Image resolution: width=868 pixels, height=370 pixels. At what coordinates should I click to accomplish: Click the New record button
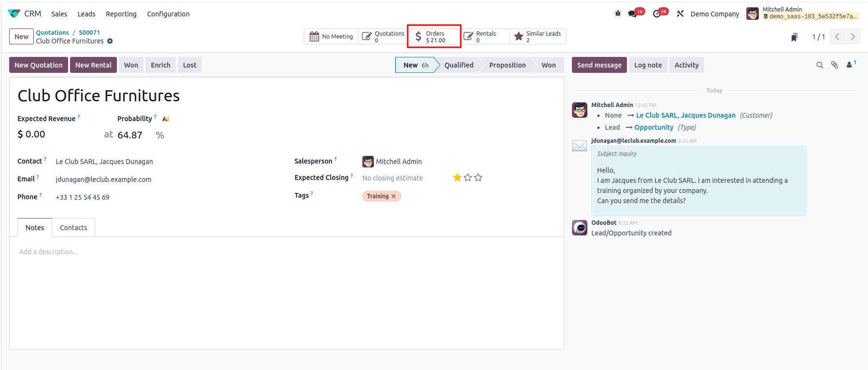(x=21, y=37)
